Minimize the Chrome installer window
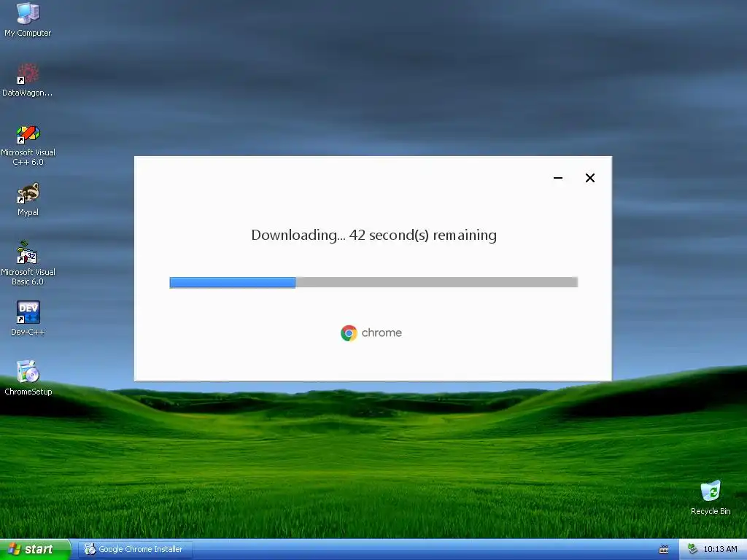747x560 pixels. (558, 178)
